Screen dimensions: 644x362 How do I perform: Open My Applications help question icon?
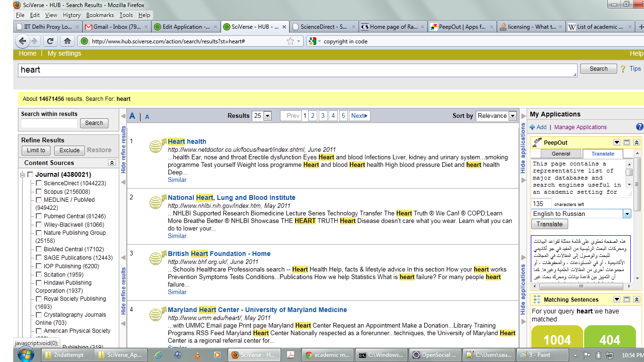pos(639,127)
